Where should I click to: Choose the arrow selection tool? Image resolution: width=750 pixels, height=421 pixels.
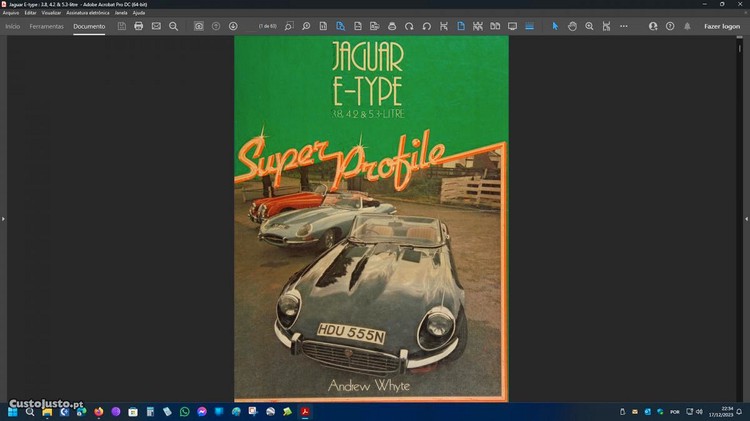pos(556,26)
